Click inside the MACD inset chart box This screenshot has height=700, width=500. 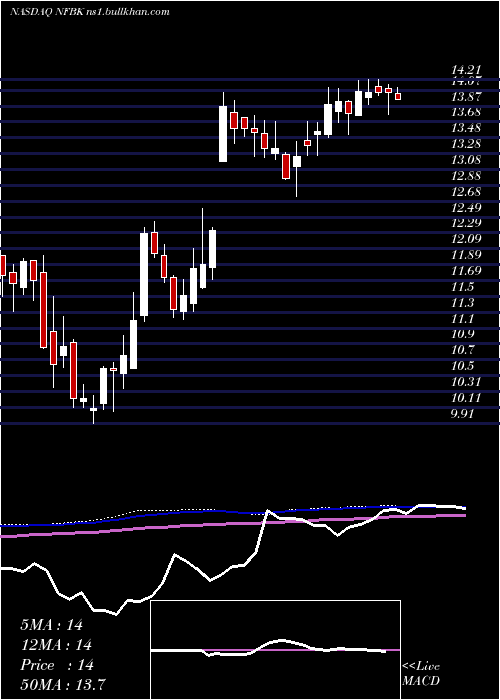tap(275, 650)
